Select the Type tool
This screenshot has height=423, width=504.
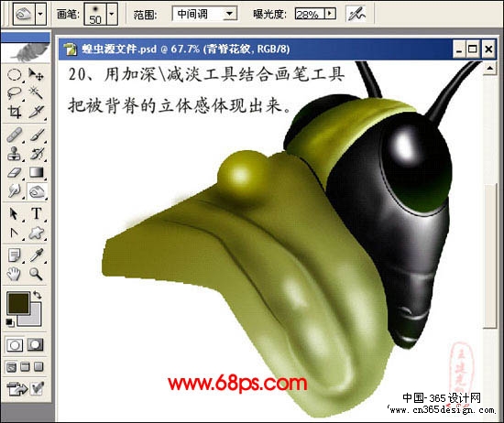[x=37, y=213]
